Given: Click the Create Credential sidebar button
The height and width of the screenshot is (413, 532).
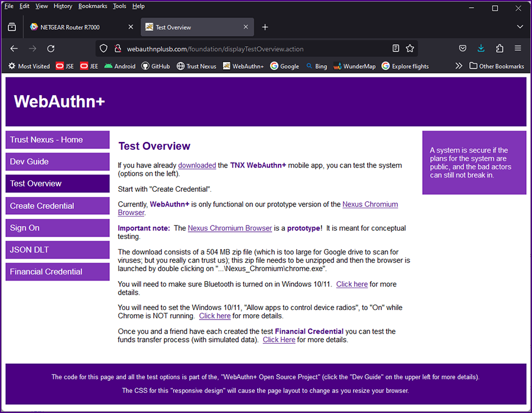Looking at the screenshot, I should click(57, 206).
